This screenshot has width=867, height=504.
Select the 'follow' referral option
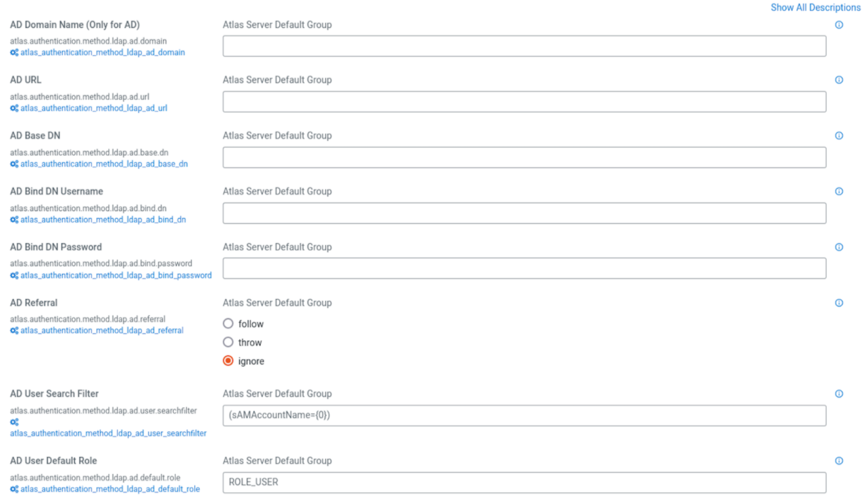(228, 324)
